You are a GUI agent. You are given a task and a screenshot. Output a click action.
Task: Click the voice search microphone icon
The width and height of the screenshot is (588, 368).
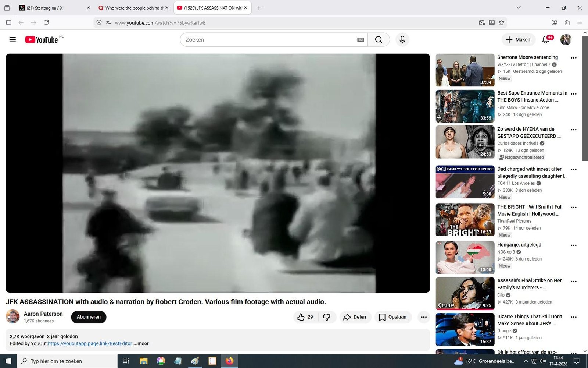pos(402,40)
